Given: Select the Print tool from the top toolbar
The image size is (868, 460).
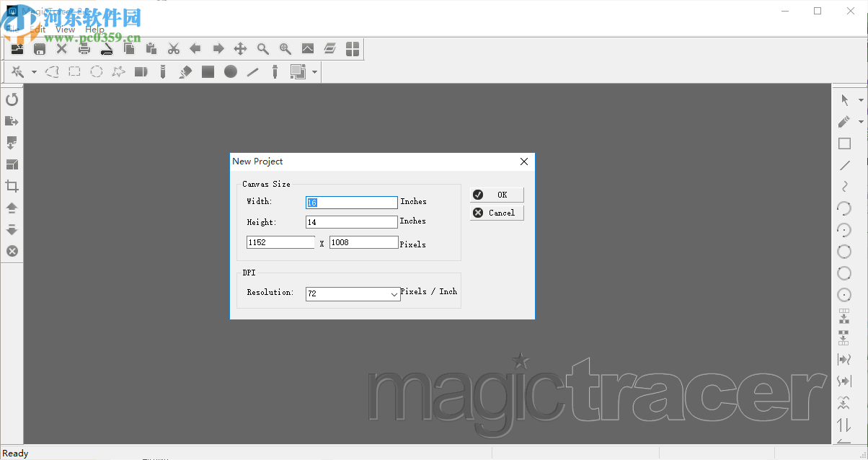Looking at the screenshot, I should pos(84,48).
